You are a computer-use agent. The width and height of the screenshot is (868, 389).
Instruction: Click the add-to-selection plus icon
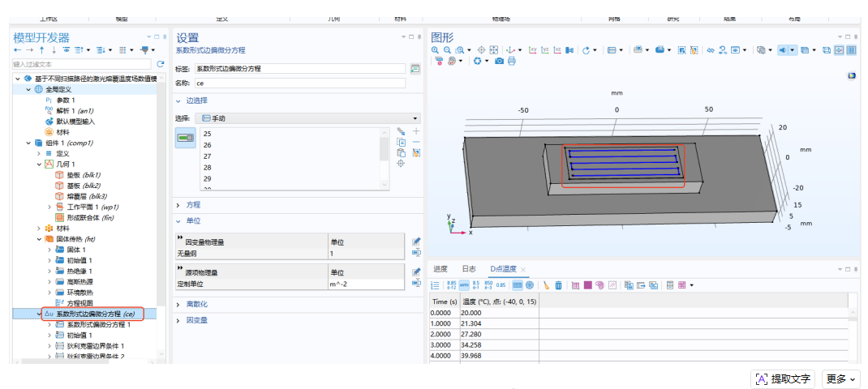click(x=416, y=131)
